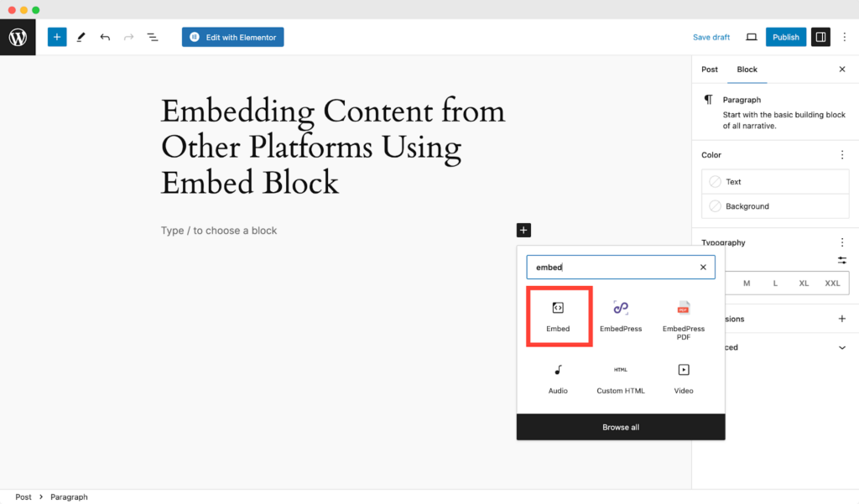Click the Save draft link
This screenshot has height=504, width=859.
(x=711, y=37)
